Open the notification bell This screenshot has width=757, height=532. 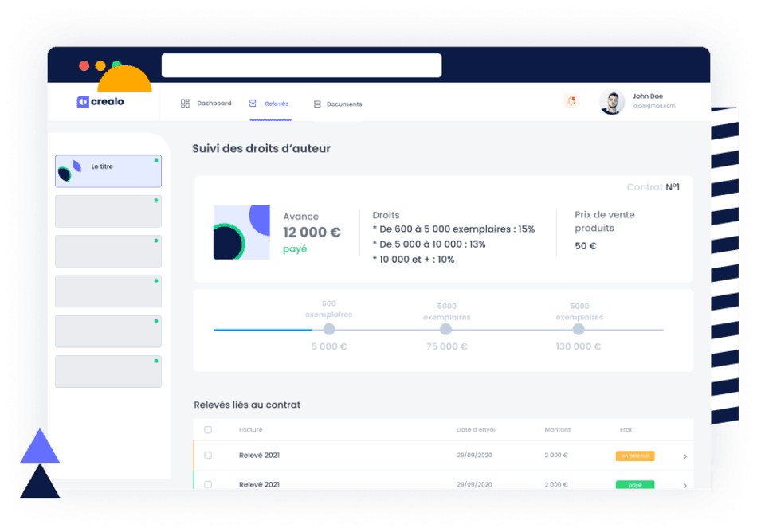pos(571,101)
